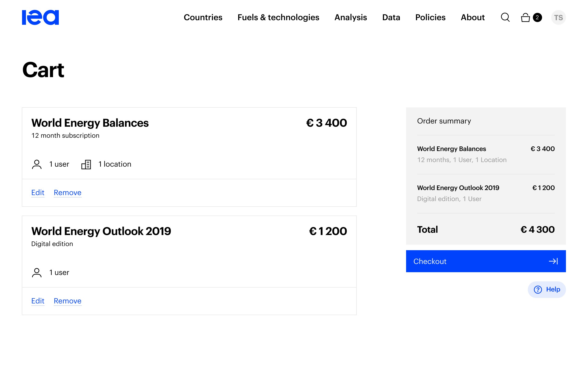588x381 pixels.
Task: Open the shopping basket icon
Action: click(x=525, y=17)
